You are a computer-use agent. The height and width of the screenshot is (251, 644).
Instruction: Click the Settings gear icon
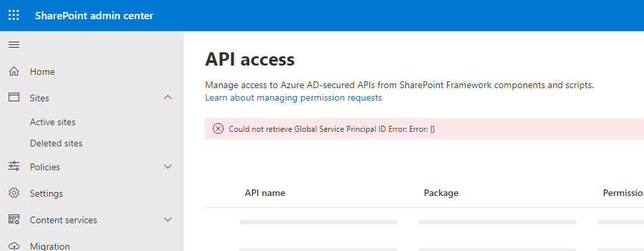(14, 193)
